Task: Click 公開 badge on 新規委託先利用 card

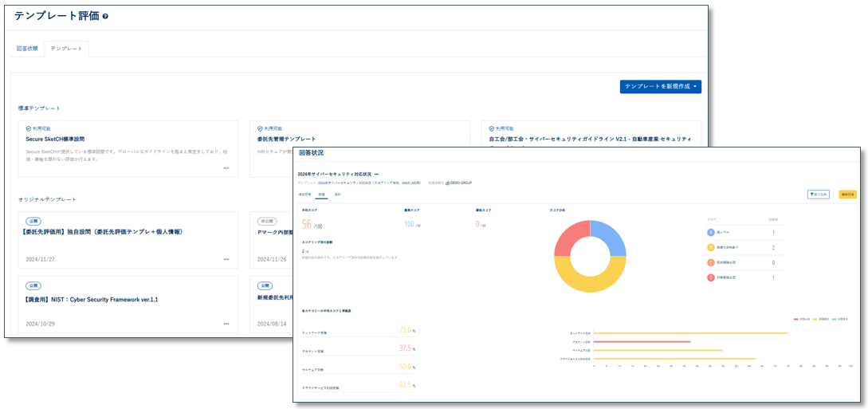Action: point(265,286)
